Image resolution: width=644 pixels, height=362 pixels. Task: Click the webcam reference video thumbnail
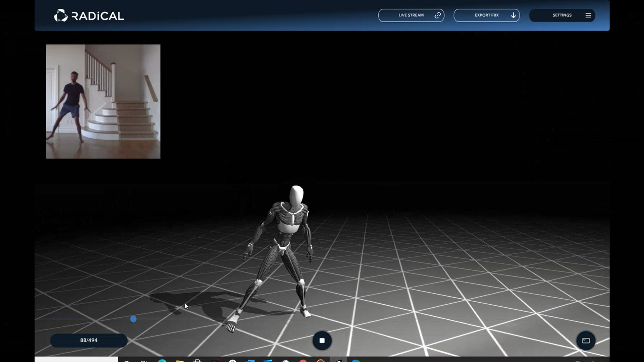103,101
